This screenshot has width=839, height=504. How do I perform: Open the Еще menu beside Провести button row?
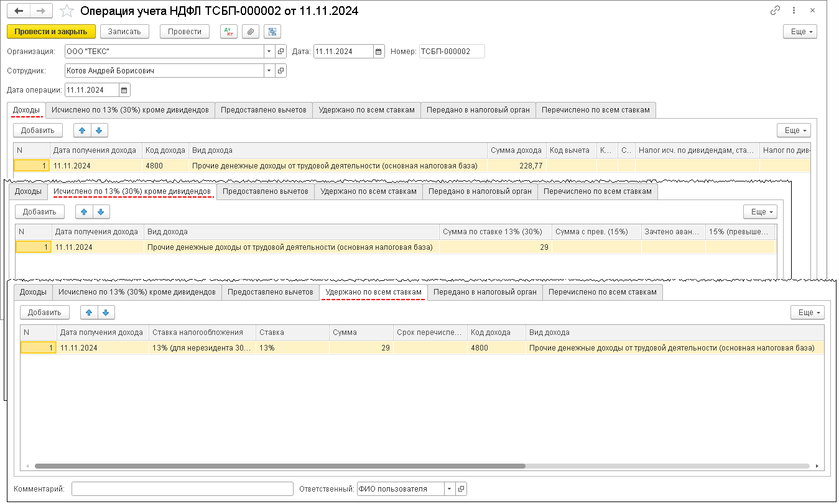800,32
